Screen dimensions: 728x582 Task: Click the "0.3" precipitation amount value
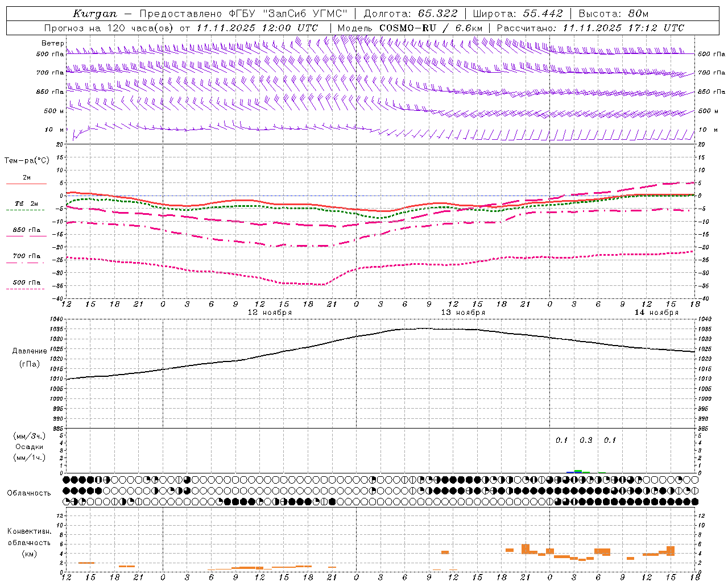coord(586,440)
